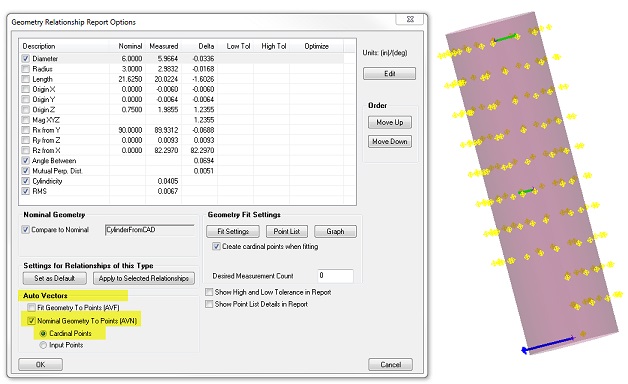Click the Move Up order button
The height and width of the screenshot is (384, 628).
pyautogui.click(x=390, y=122)
